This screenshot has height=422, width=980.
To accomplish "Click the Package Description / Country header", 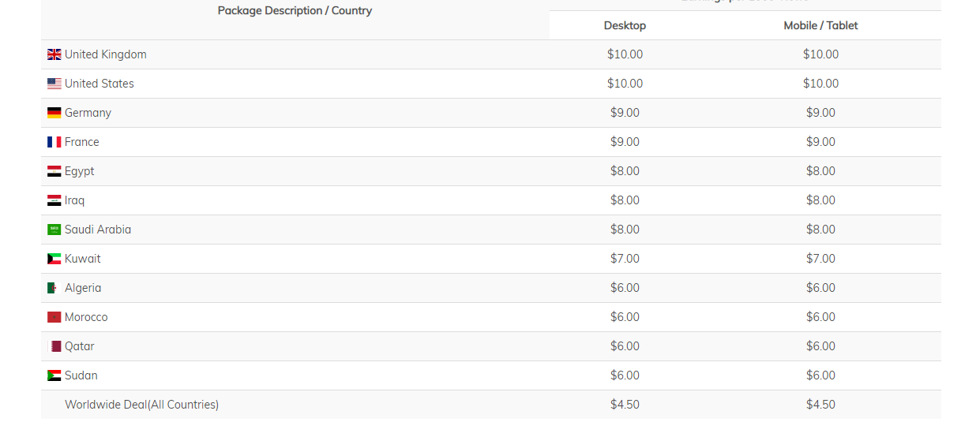I will click(x=295, y=10).
